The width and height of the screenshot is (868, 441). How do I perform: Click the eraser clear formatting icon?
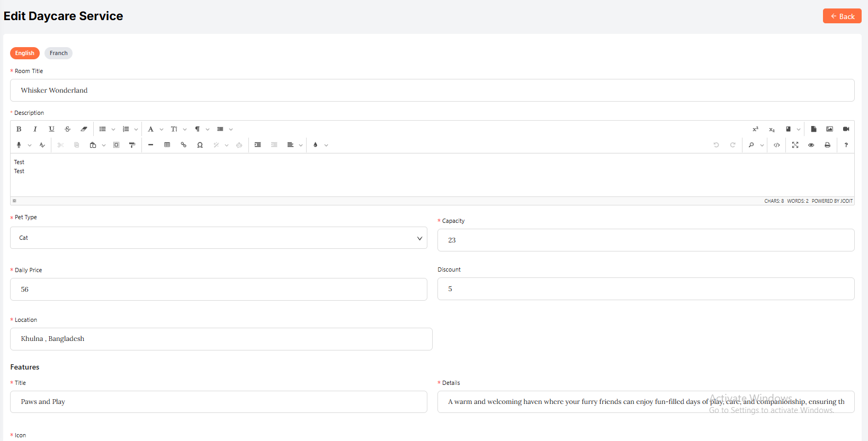(x=84, y=129)
